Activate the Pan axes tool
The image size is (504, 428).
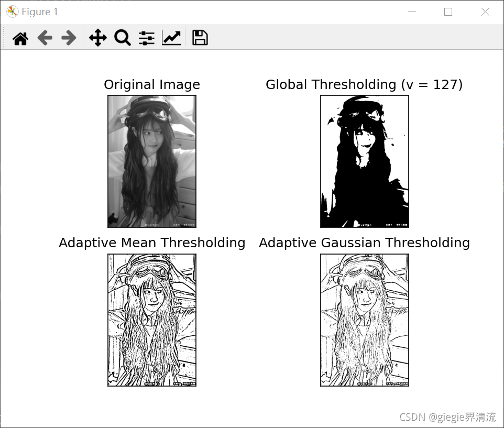(98, 38)
